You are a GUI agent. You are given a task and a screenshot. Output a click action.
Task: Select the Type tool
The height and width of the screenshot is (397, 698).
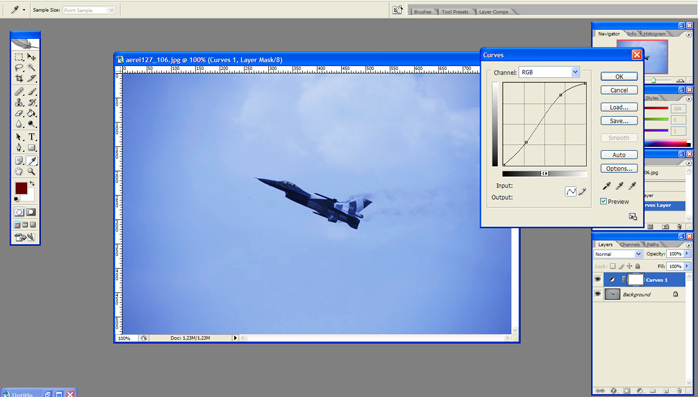[32, 137]
